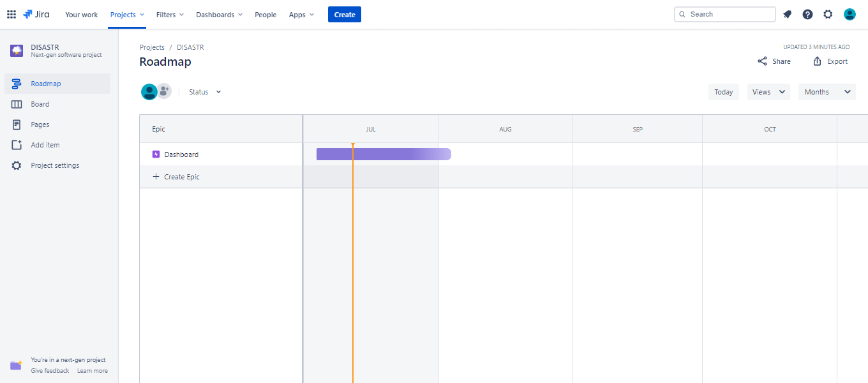Open the Views dropdown
This screenshot has height=383, width=868.
[x=768, y=92]
